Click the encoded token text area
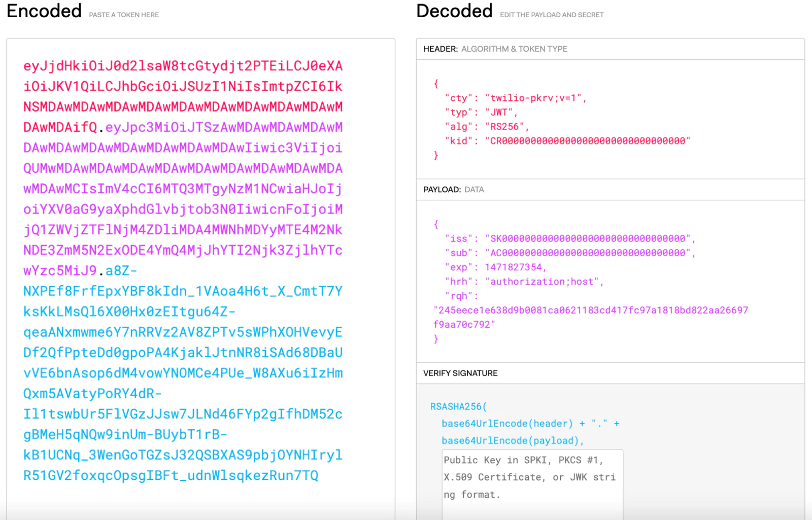This screenshot has width=812, height=520. [x=200, y=279]
